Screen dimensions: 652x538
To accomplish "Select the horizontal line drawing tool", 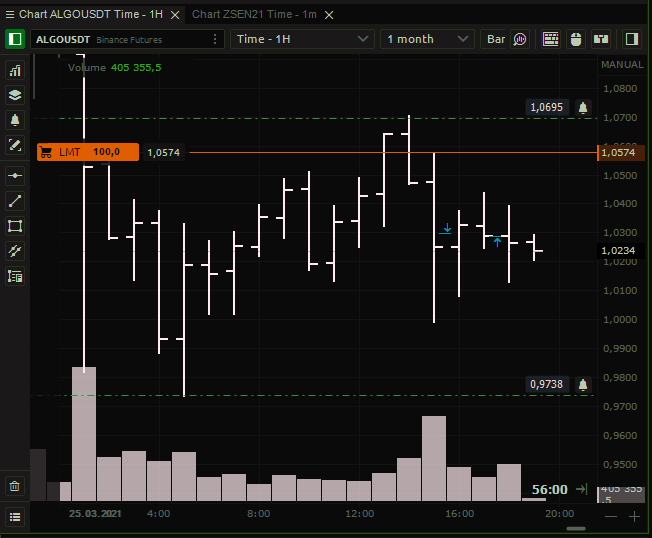I will click(15, 175).
